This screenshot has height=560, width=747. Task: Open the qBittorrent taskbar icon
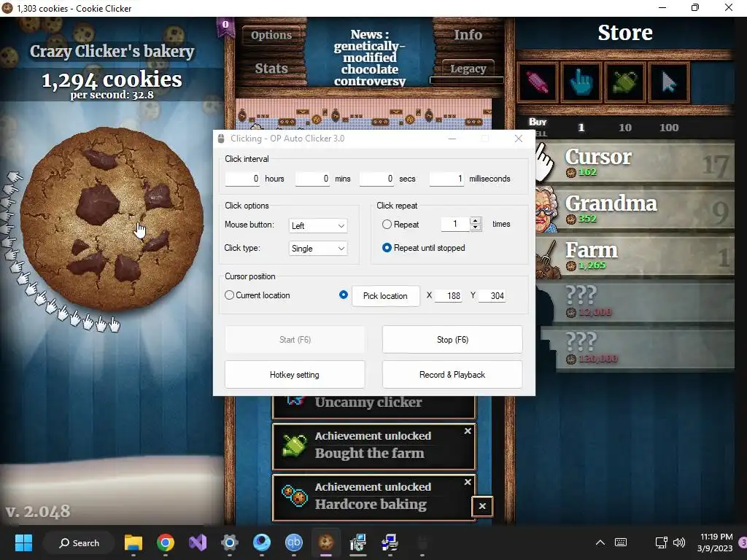[x=294, y=542]
